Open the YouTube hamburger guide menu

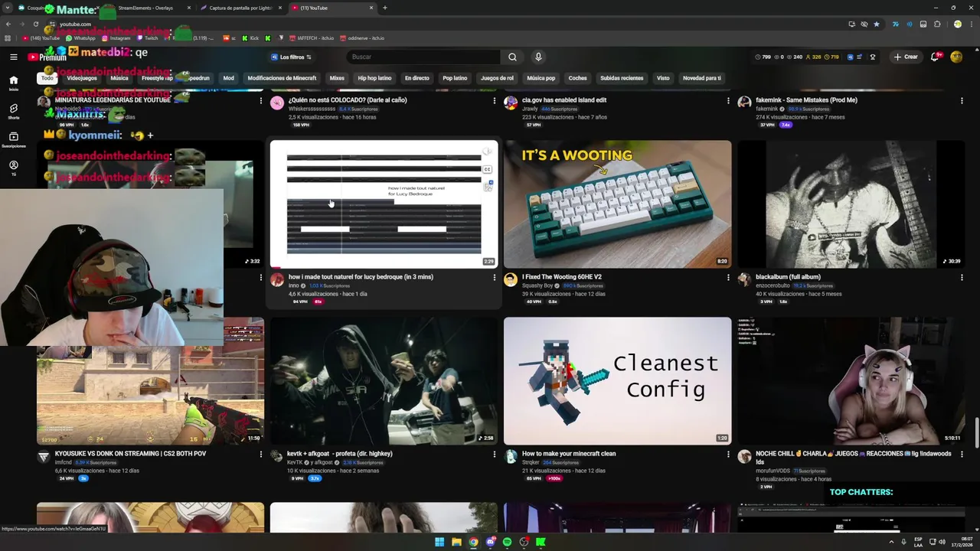[13, 57]
